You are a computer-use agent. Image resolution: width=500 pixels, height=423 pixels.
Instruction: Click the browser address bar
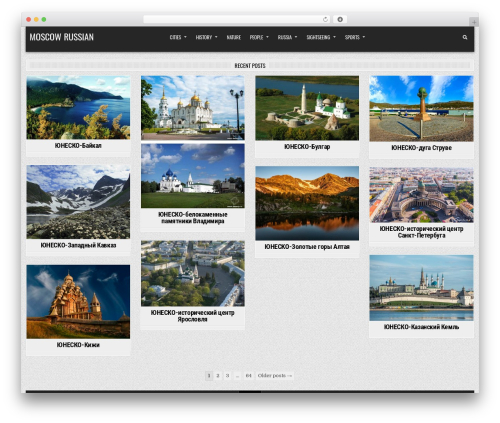[237, 19]
